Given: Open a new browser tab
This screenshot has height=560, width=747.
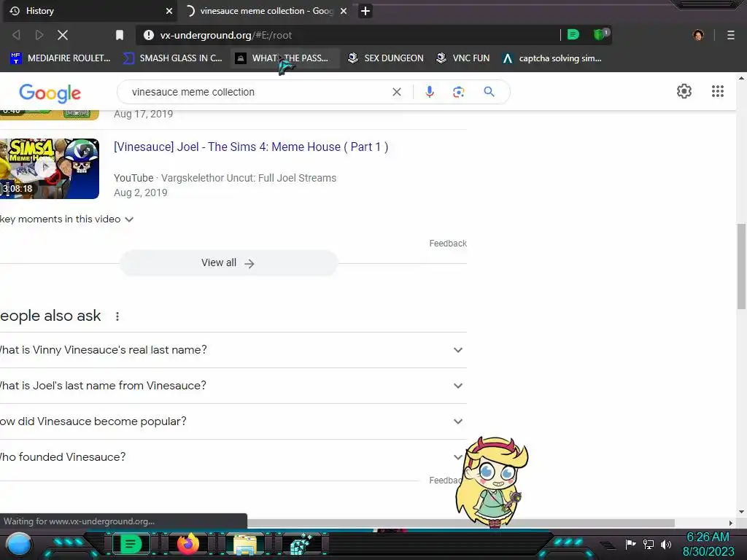Looking at the screenshot, I should (365, 11).
